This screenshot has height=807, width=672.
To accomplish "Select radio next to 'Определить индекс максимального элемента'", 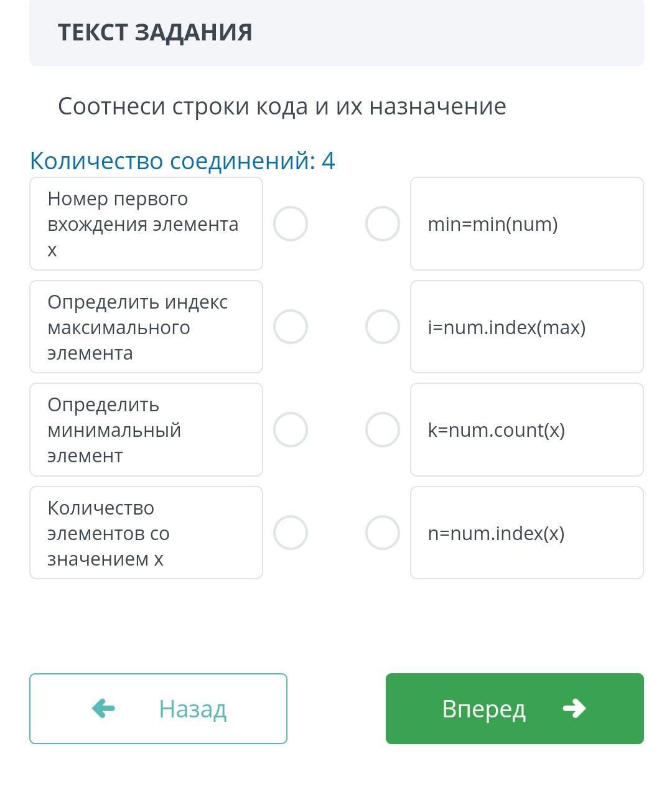I will pos(291,327).
